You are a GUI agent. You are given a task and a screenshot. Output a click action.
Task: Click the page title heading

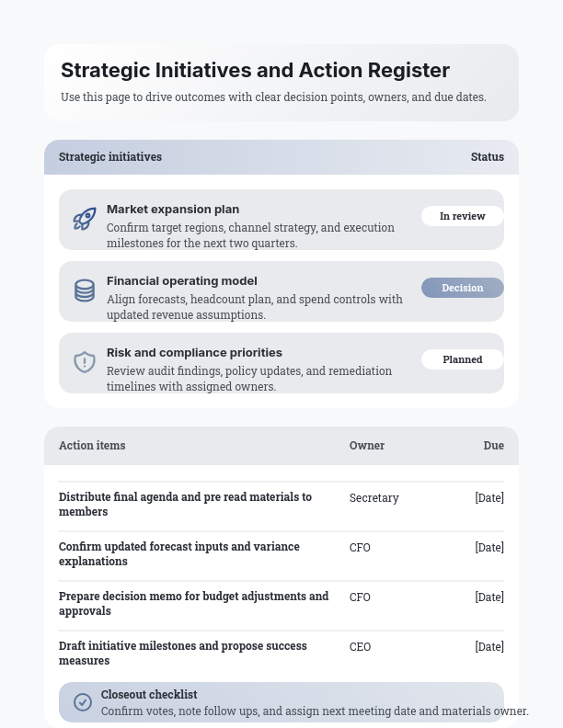[255, 71]
